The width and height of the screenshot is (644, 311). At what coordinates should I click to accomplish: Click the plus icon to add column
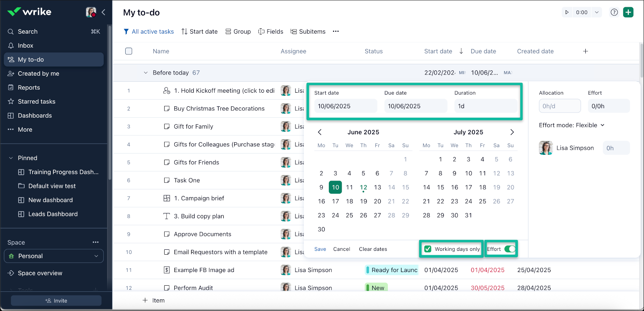pyautogui.click(x=585, y=51)
